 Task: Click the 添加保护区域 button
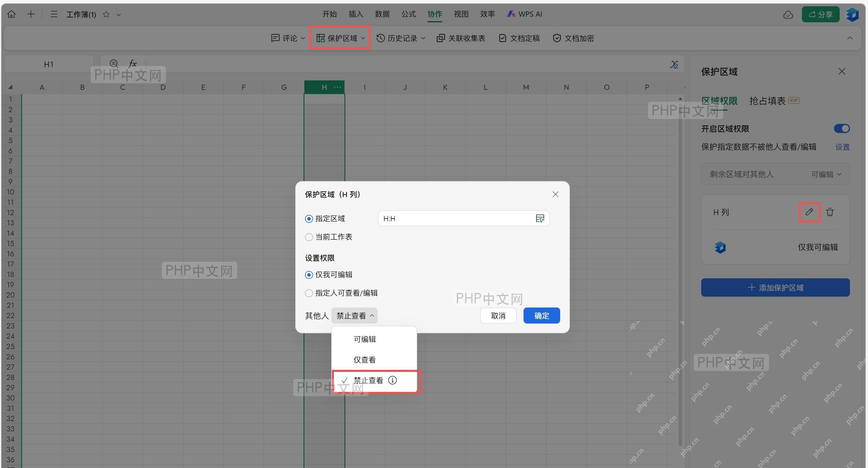tap(775, 287)
